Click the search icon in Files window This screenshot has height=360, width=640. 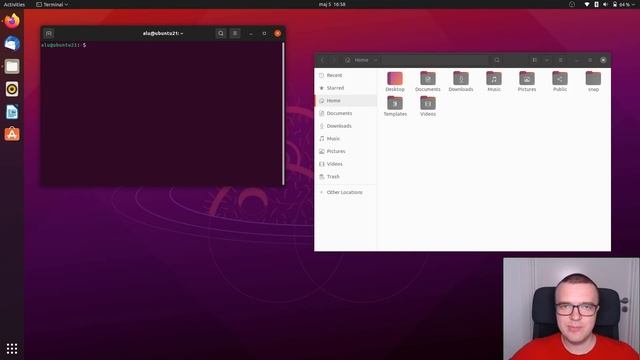click(497, 60)
